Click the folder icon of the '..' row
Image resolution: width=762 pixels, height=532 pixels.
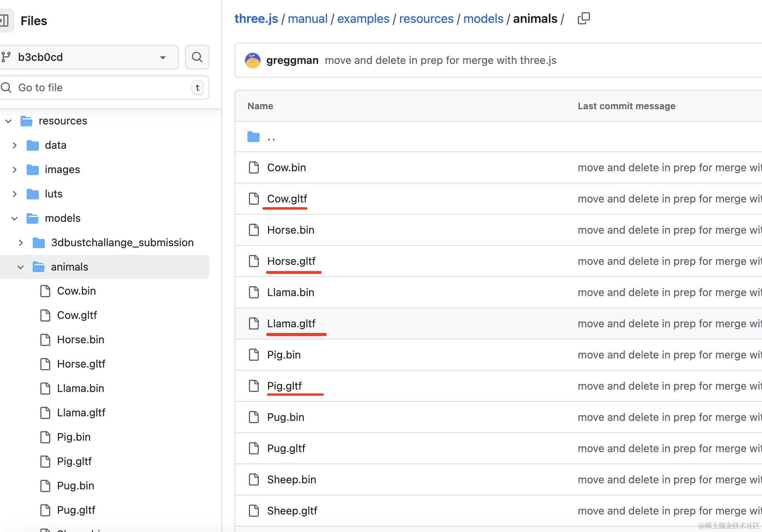point(253,137)
